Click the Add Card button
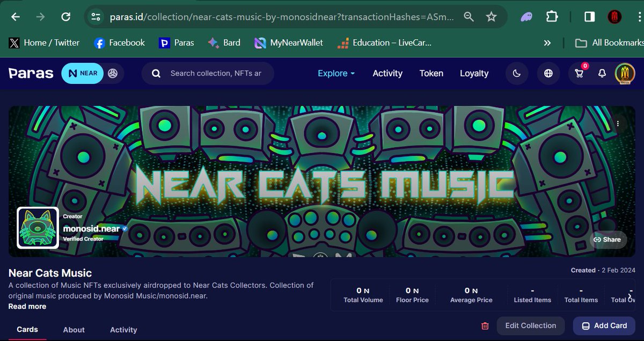 [x=604, y=325]
